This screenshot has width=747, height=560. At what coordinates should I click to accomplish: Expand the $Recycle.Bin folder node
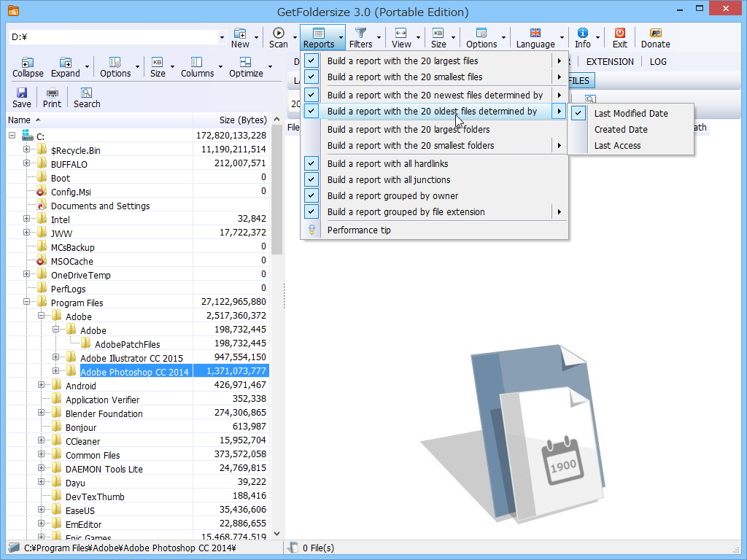point(27,149)
